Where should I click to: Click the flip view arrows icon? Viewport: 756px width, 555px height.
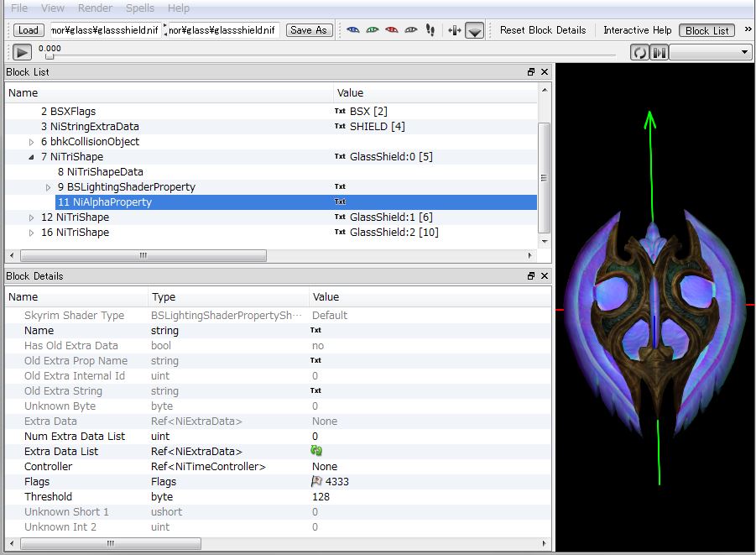click(454, 30)
